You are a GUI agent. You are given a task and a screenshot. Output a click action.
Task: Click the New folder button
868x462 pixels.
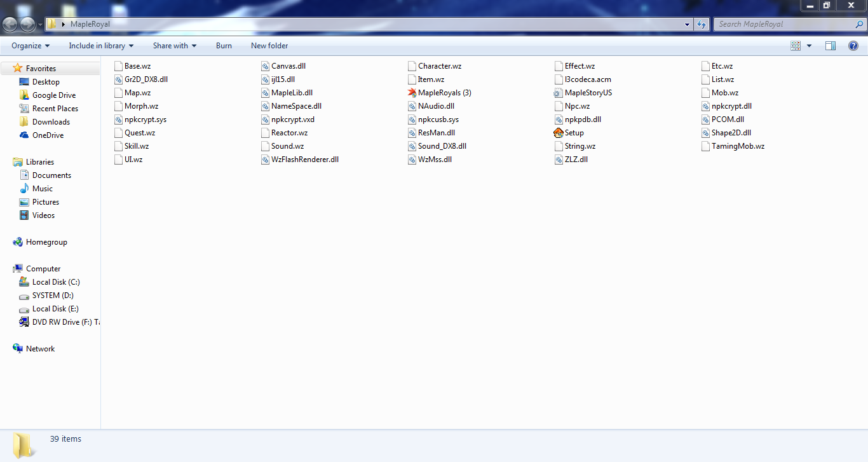[269, 46]
